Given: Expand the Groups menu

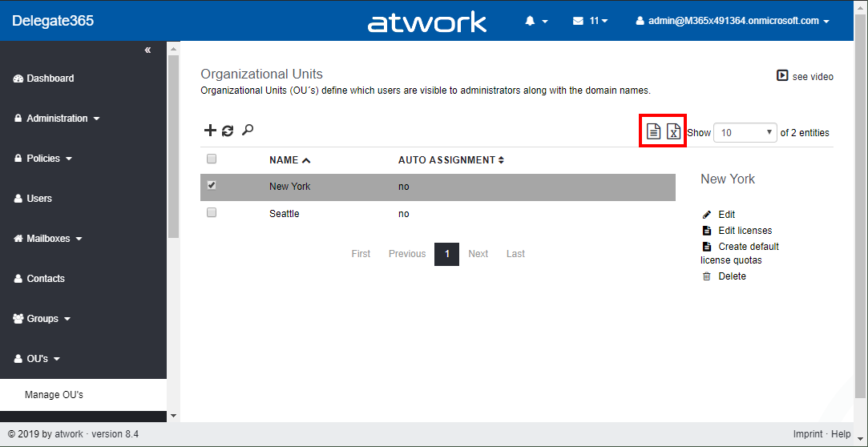Looking at the screenshot, I should [x=42, y=319].
